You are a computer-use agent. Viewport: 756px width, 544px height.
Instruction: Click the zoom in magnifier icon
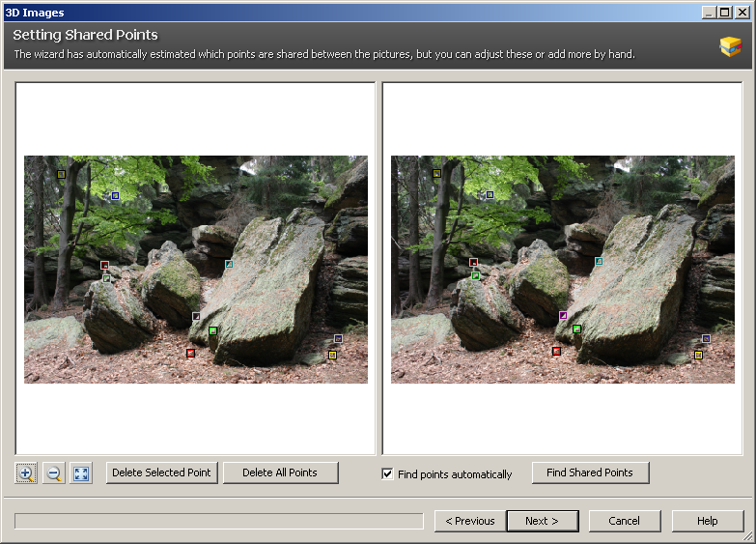pos(26,473)
